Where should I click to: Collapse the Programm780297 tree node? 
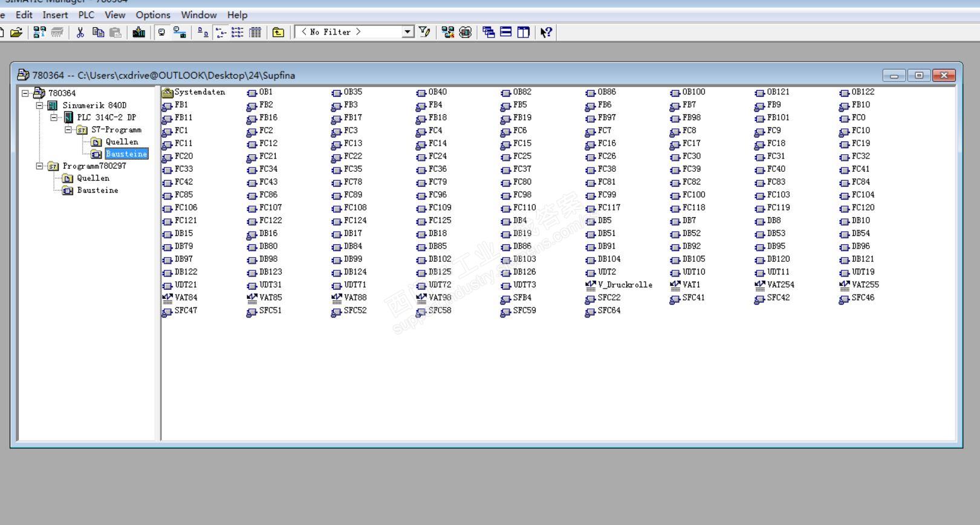[x=40, y=166]
